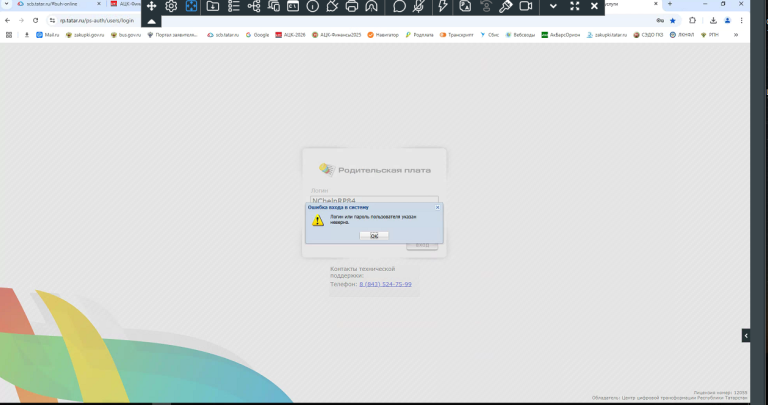
Task: Click the lightning bolt actions icon
Action: pos(443,6)
